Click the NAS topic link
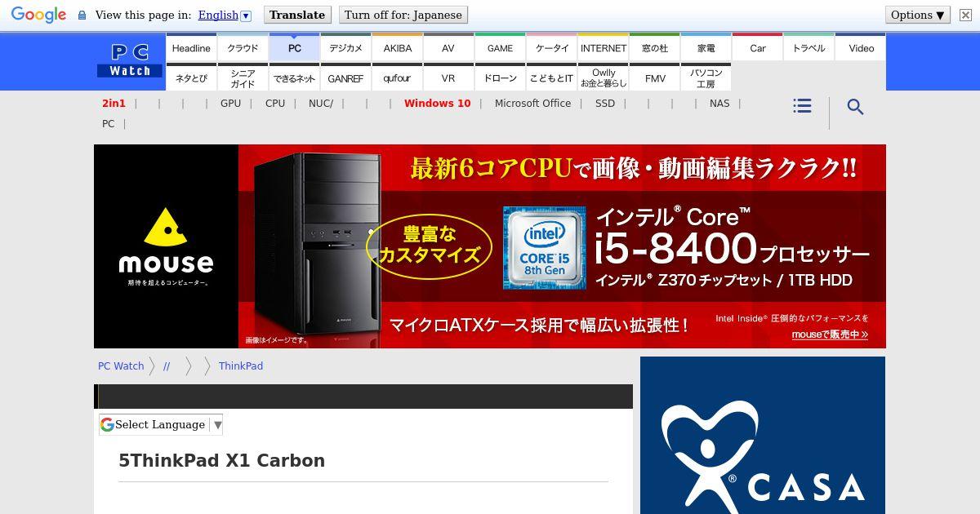This screenshot has height=514, width=980. coord(719,104)
